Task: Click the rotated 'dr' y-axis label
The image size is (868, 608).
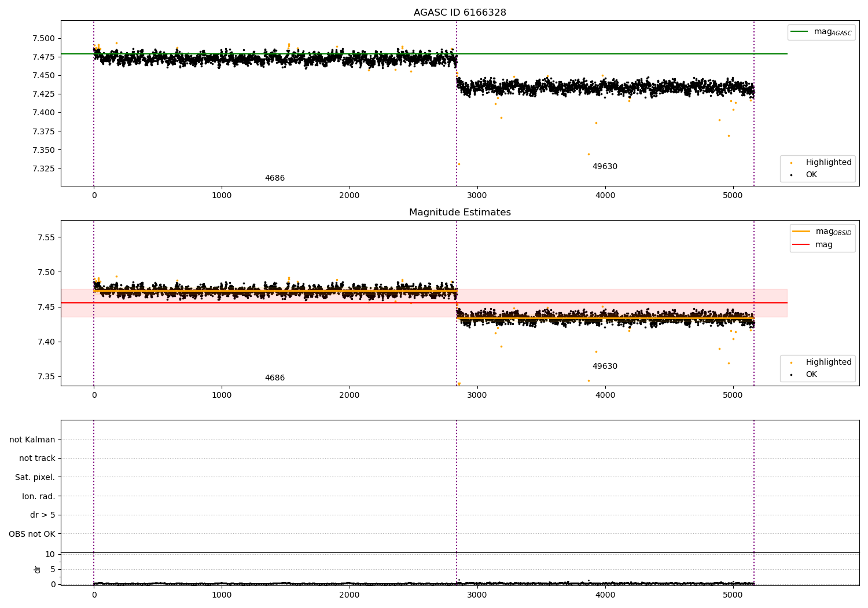Action: [x=37, y=569]
